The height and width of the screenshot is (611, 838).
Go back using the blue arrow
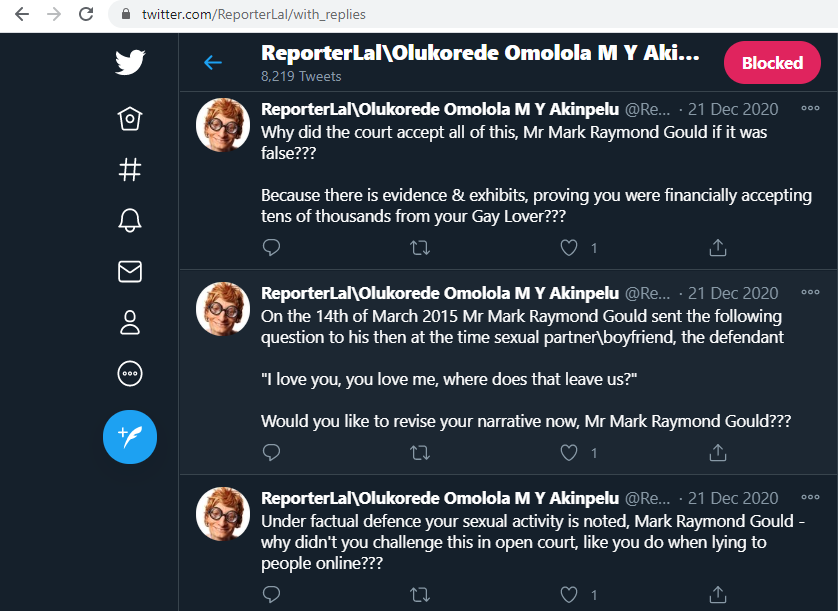click(x=213, y=63)
